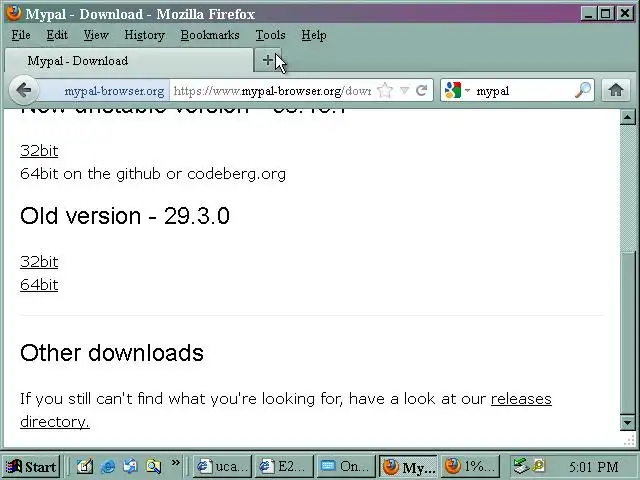640x480 pixels.
Task: Open the Windows Start menu
Action: tap(31, 467)
